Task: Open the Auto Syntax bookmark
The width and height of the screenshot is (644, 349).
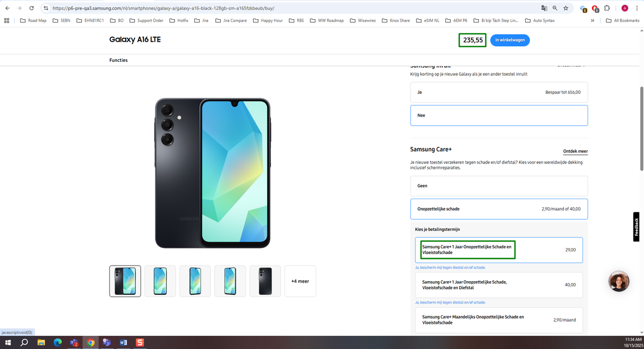Action: pos(540,21)
